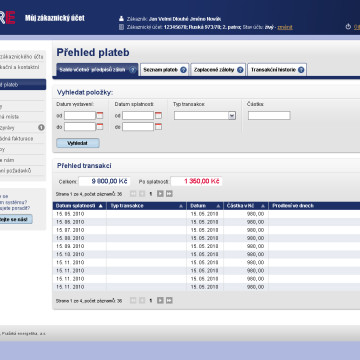Focus the Datum vystavení 'do' input
Viewport: 360px width, 360px height.
click(80, 127)
